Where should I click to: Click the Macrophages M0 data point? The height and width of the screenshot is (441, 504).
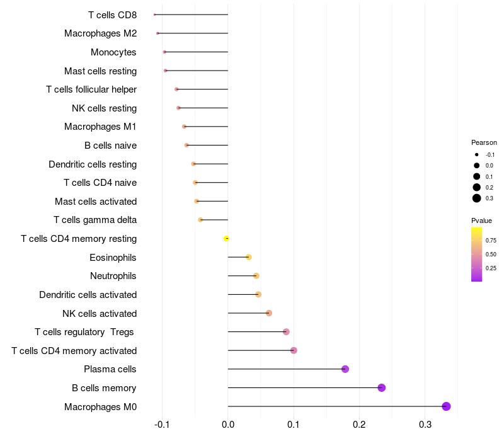click(x=446, y=406)
